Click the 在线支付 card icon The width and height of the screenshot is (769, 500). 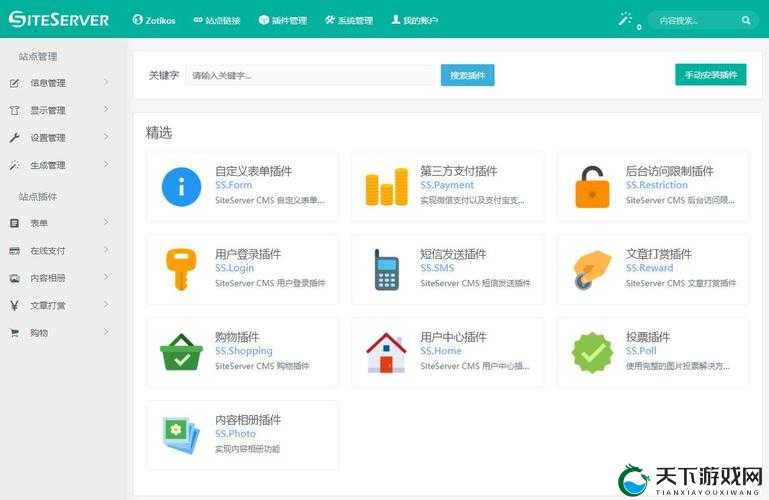(x=15, y=250)
